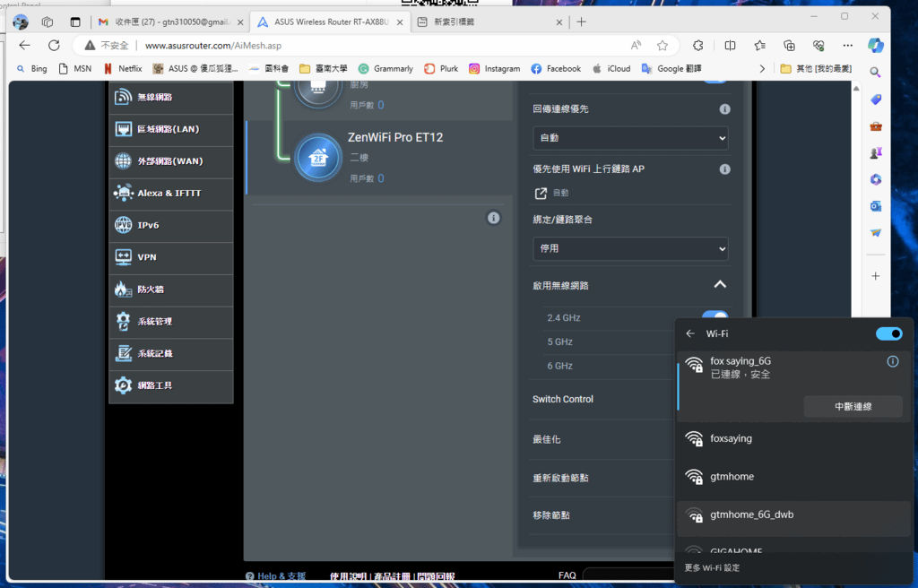Go back using Wi-Fi flyout arrow
The image size is (918, 588).
(x=690, y=333)
